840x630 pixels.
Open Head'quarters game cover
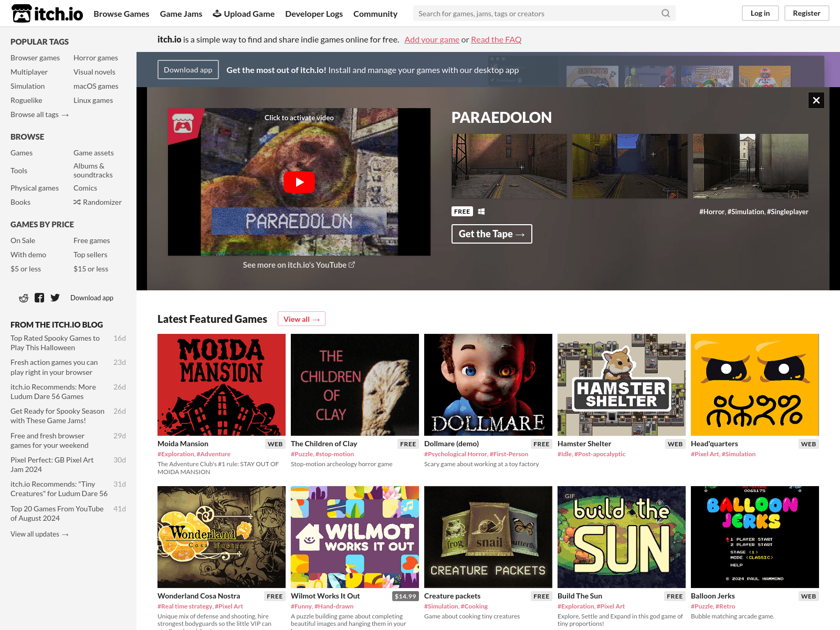755,385
